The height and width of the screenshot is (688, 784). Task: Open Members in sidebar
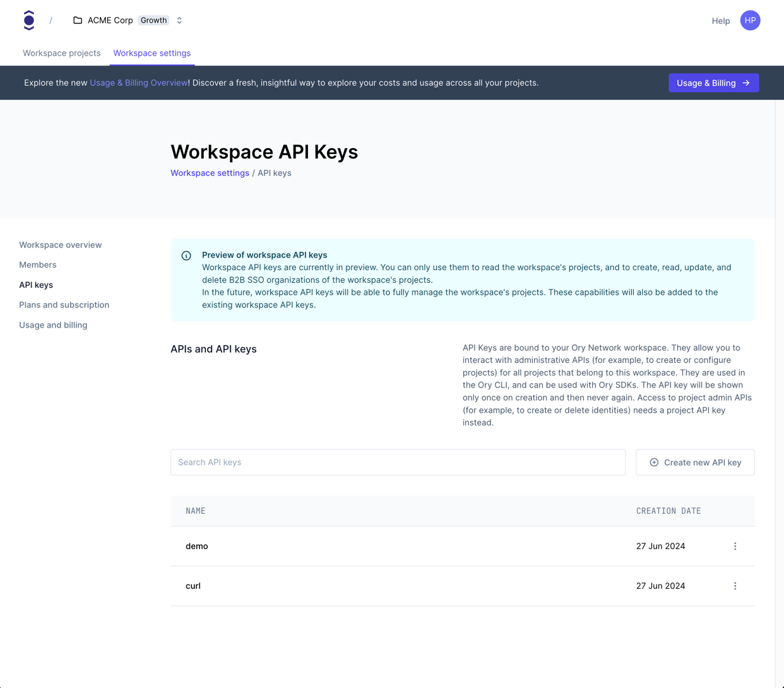pos(37,264)
